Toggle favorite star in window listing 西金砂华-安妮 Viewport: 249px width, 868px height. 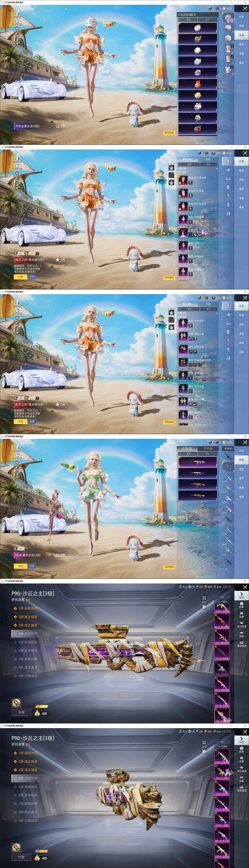(57, 260)
